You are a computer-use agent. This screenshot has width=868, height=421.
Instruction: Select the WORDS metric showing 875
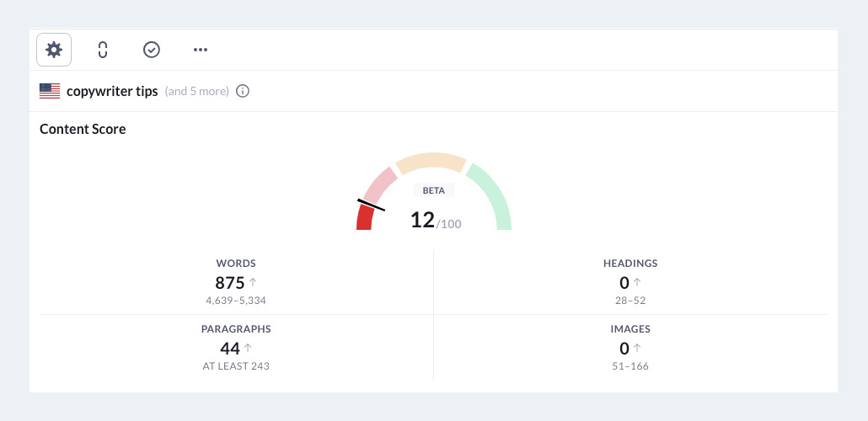click(x=236, y=282)
